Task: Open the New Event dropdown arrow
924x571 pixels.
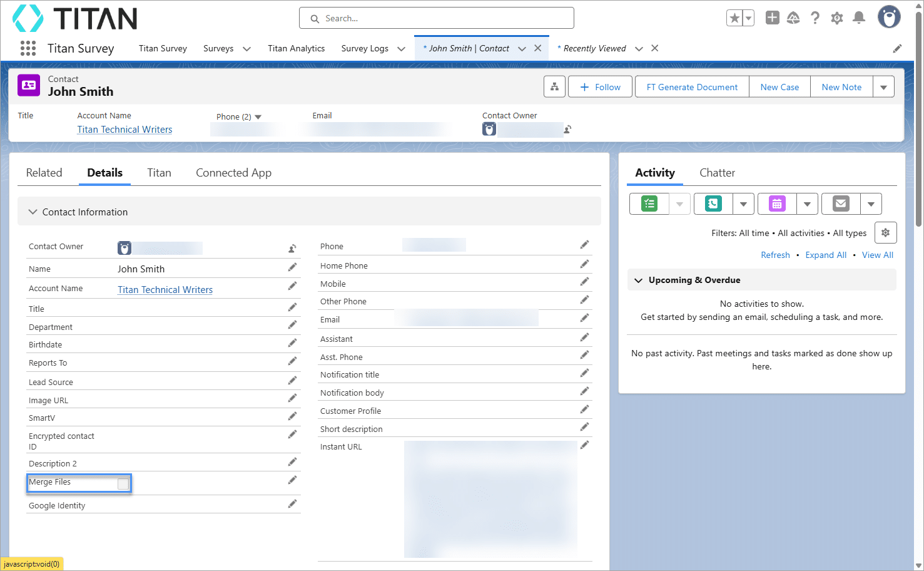Action: [807, 203]
